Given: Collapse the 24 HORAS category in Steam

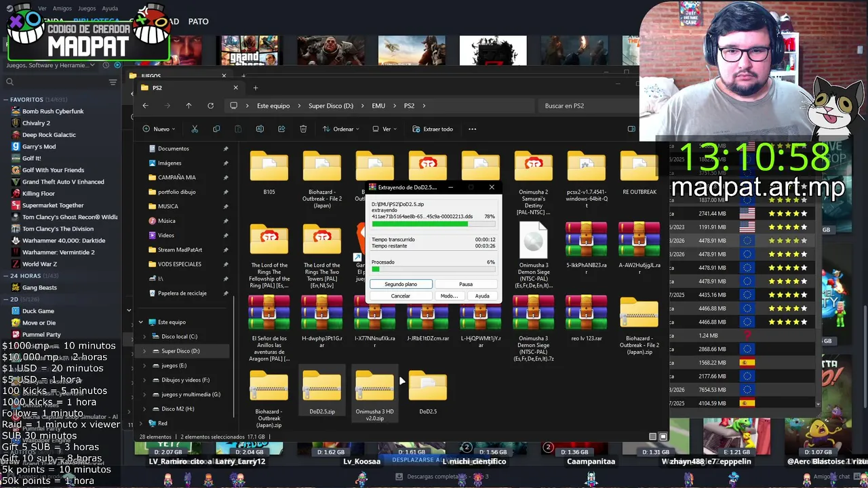Looking at the screenshot, I should point(5,276).
